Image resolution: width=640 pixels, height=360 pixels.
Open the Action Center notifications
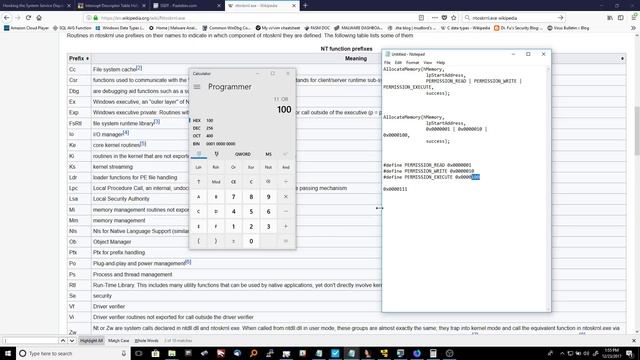coord(629,353)
